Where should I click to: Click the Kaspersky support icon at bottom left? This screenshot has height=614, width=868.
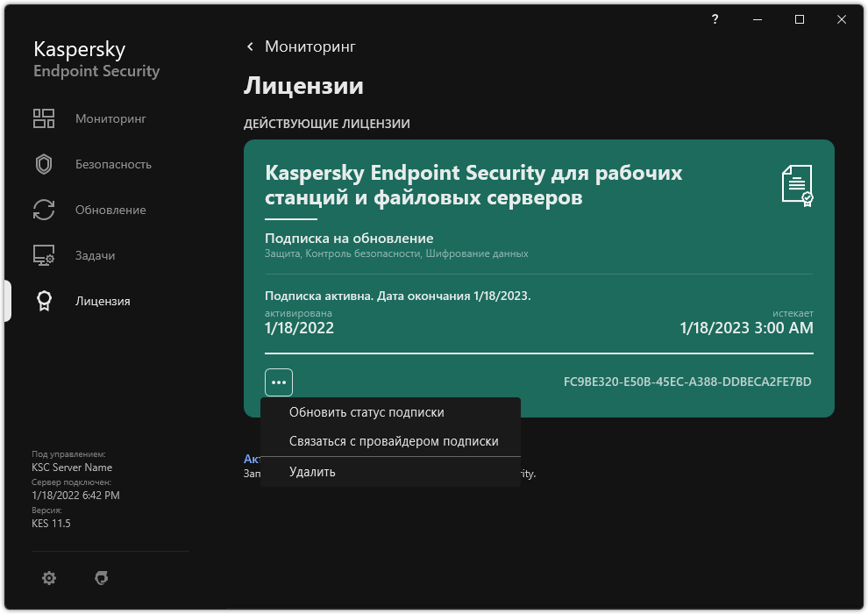102,578
